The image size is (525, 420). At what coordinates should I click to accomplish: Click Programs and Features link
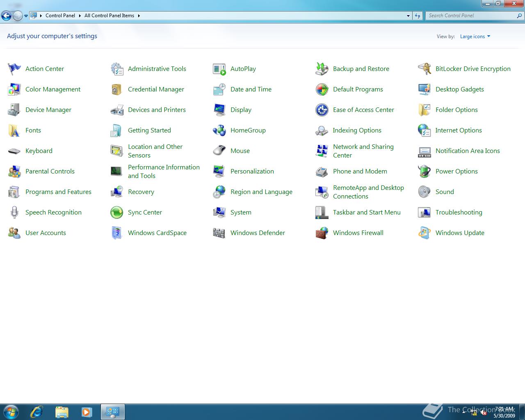click(x=58, y=192)
